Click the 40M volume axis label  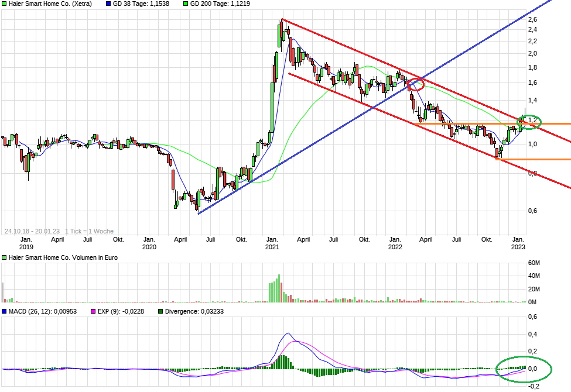click(534, 276)
